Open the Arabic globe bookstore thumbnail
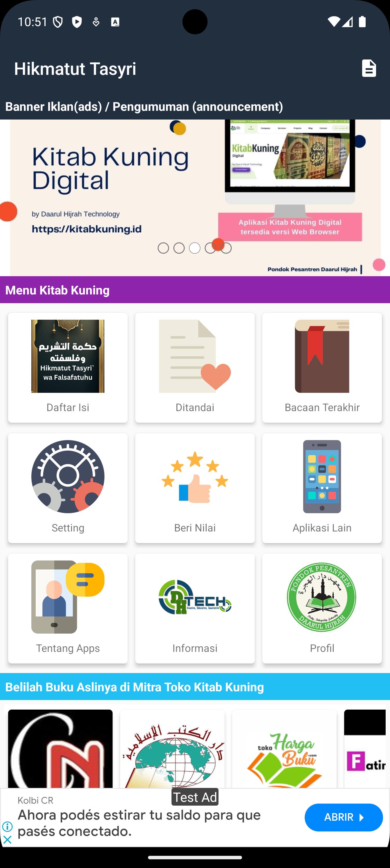This screenshot has height=868, width=390. click(172, 749)
